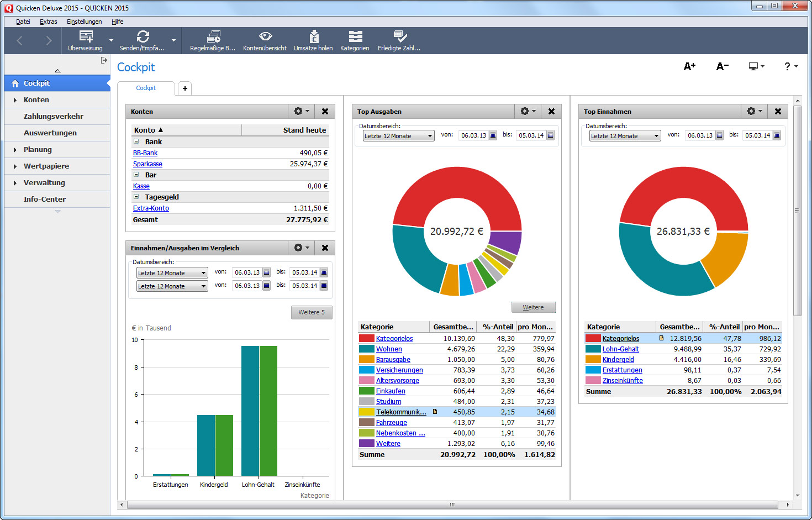The height and width of the screenshot is (520, 812).
Task: Open the Sparkasse account link
Action: pos(147,164)
